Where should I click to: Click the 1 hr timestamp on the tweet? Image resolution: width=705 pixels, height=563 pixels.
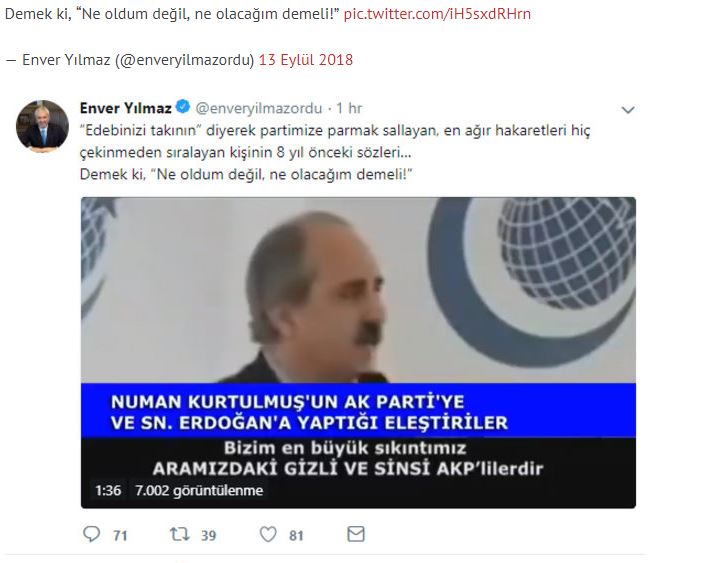[349, 108]
